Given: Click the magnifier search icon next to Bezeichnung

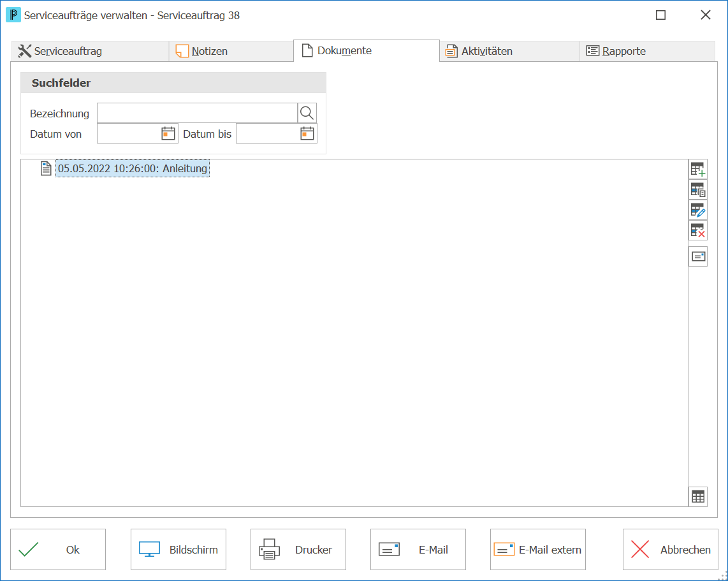Looking at the screenshot, I should pyautogui.click(x=307, y=113).
